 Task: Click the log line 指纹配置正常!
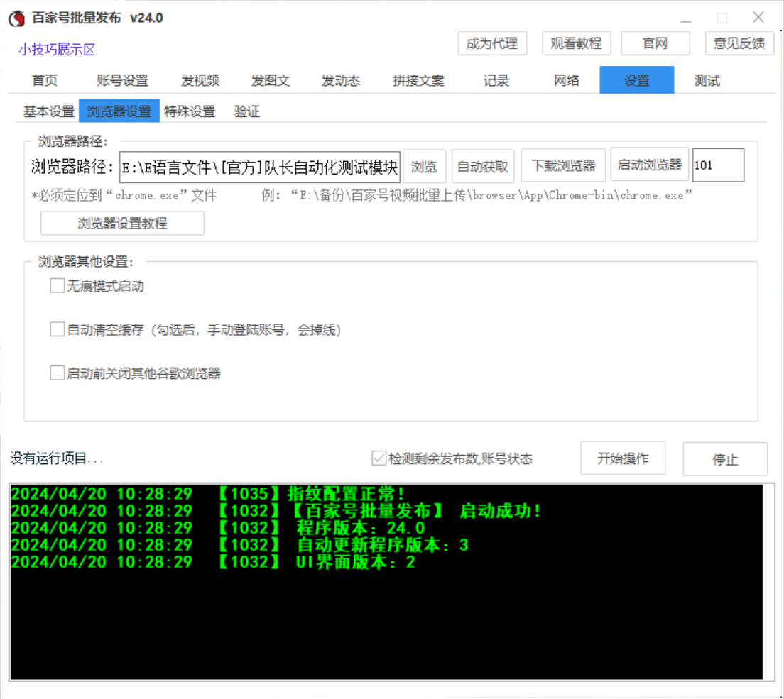coord(208,494)
